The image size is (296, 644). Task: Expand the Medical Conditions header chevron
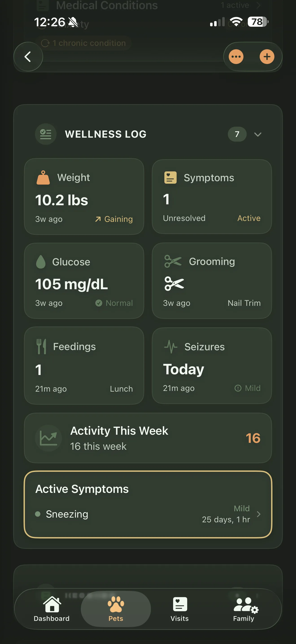(x=259, y=5)
